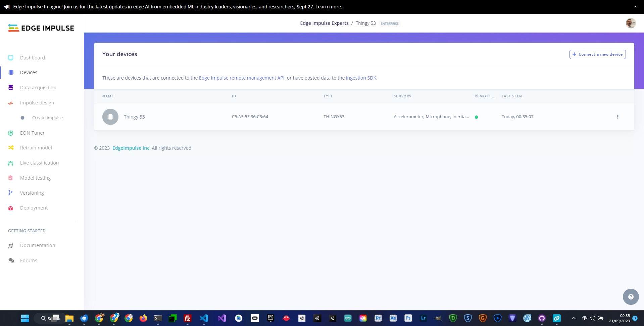This screenshot has width=644, height=326.
Task: Click the green remote status dot
Action: (x=476, y=117)
